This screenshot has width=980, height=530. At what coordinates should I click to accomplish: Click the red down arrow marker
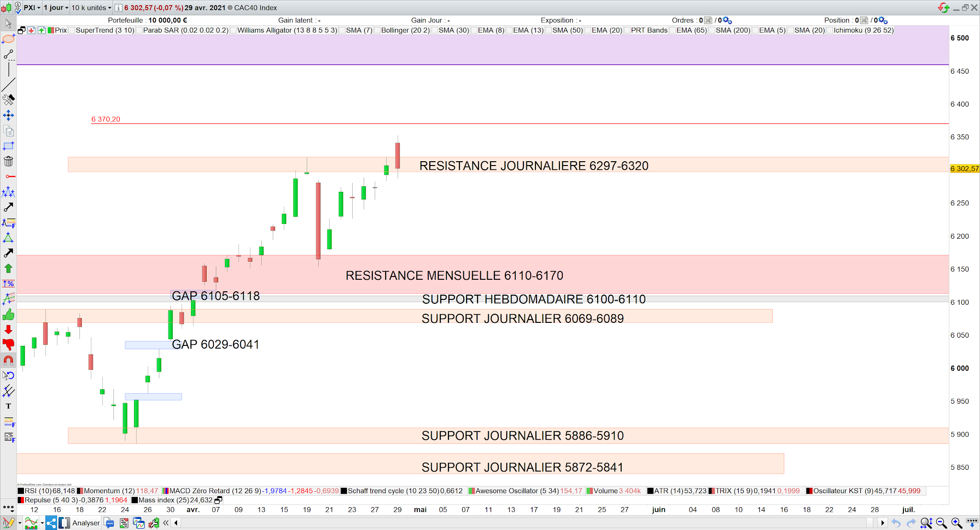point(8,330)
